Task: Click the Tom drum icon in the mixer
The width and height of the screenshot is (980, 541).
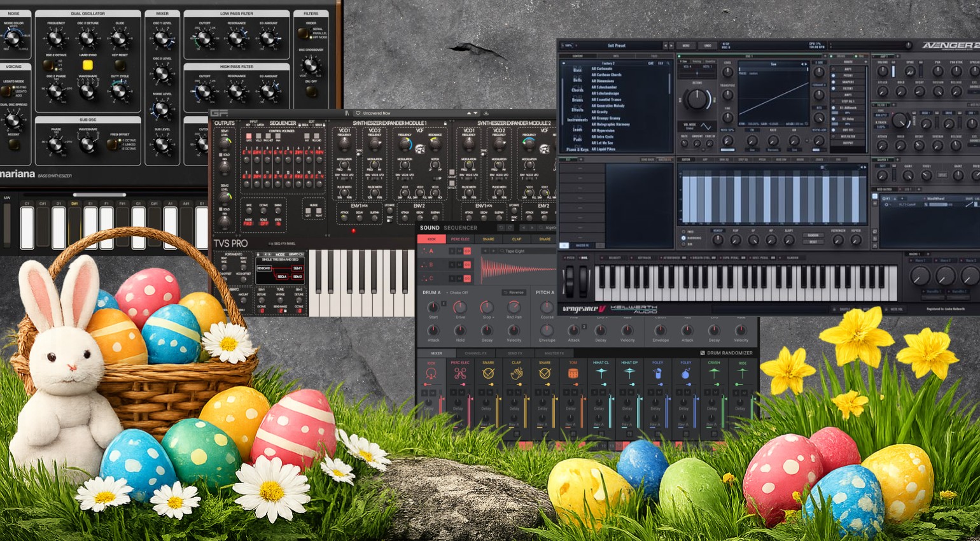Action: [573, 374]
